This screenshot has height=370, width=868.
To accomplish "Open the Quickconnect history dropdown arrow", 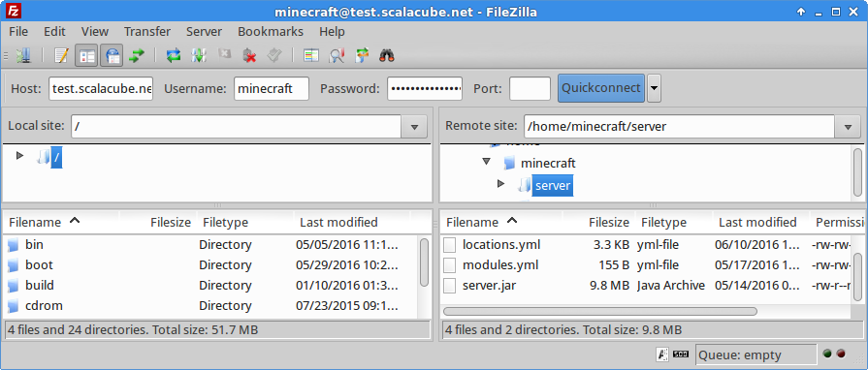I will coord(654,88).
